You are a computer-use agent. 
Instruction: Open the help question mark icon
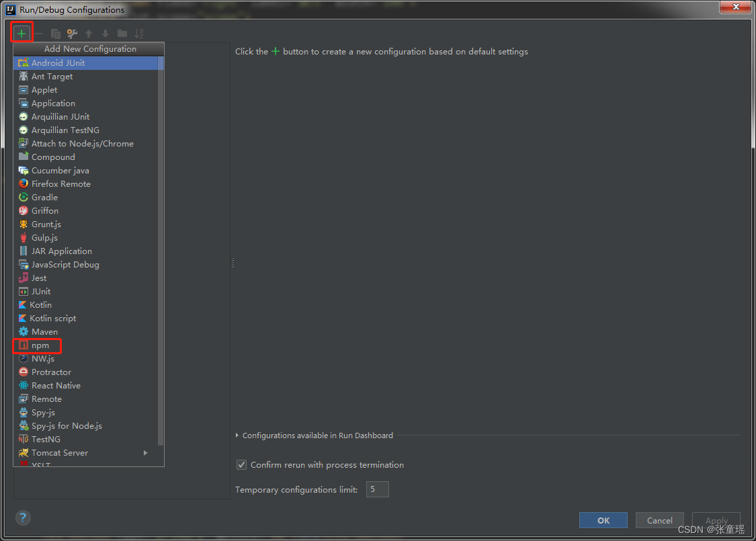point(23,518)
